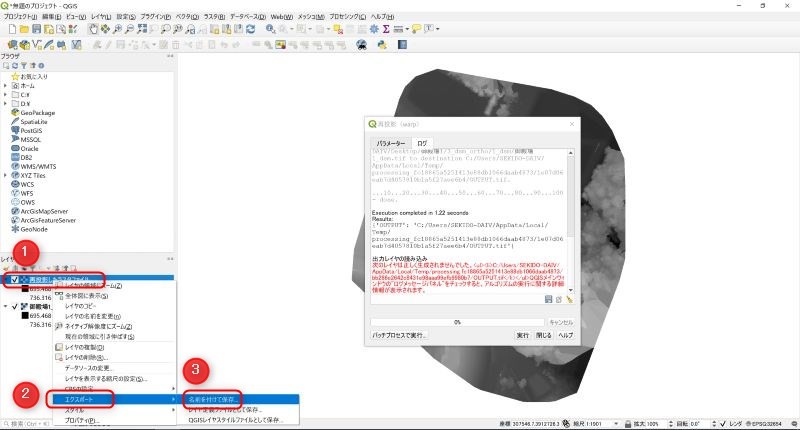Click the PostGIS entry in the browser
The width and height of the screenshot is (800, 430).
[30, 130]
